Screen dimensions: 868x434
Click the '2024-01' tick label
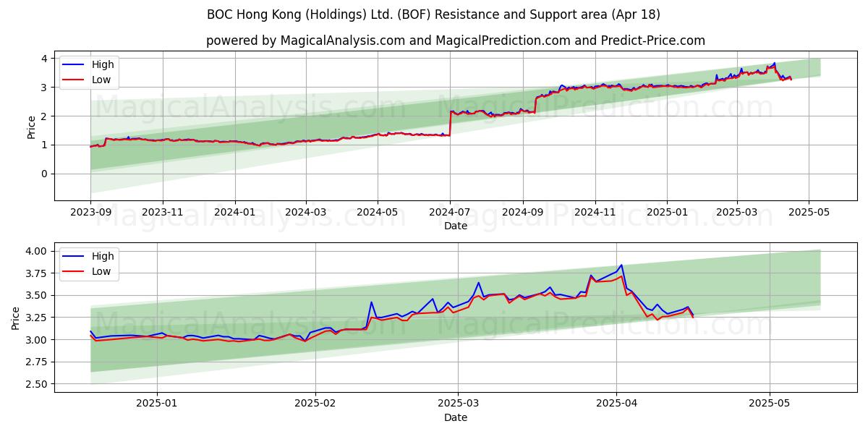click(x=235, y=213)
